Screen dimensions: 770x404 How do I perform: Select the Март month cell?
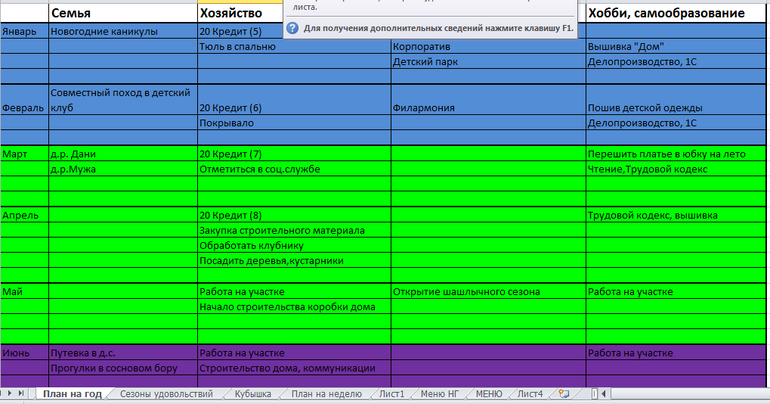24,154
